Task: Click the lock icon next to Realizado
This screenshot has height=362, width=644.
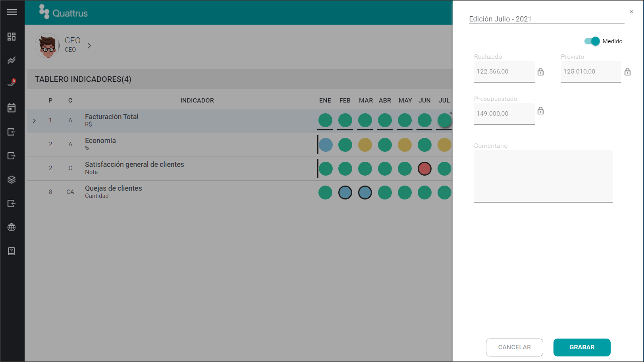Action: pyautogui.click(x=540, y=72)
